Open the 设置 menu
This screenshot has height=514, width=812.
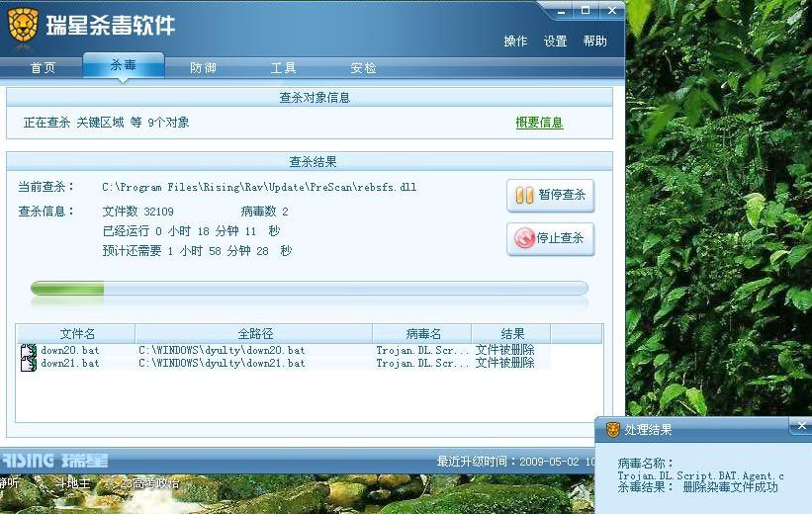[555, 41]
